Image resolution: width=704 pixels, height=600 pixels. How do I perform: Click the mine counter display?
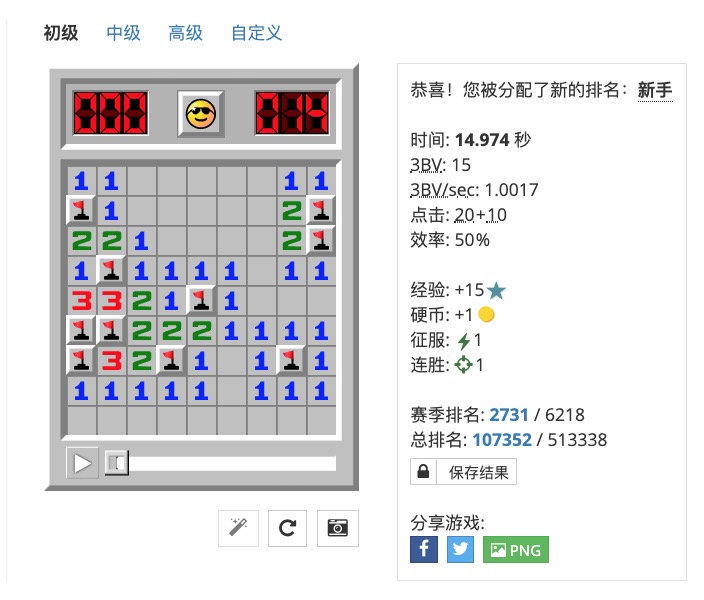tap(110, 113)
